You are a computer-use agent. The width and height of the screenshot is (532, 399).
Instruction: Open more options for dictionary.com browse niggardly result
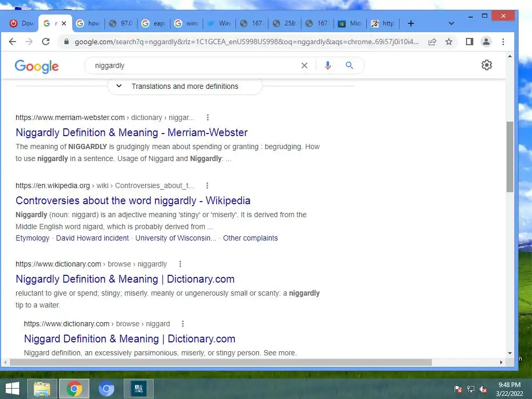(180, 264)
